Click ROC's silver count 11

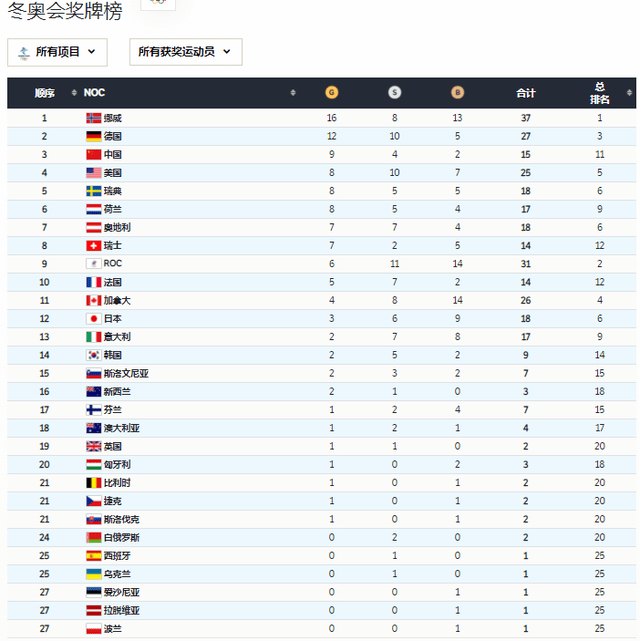tap(394, 264)
